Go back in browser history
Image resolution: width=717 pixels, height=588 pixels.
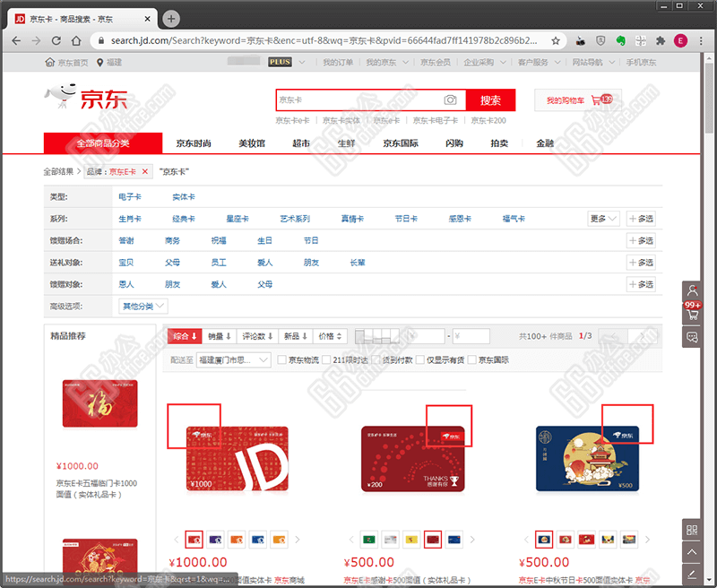(16, 40)
